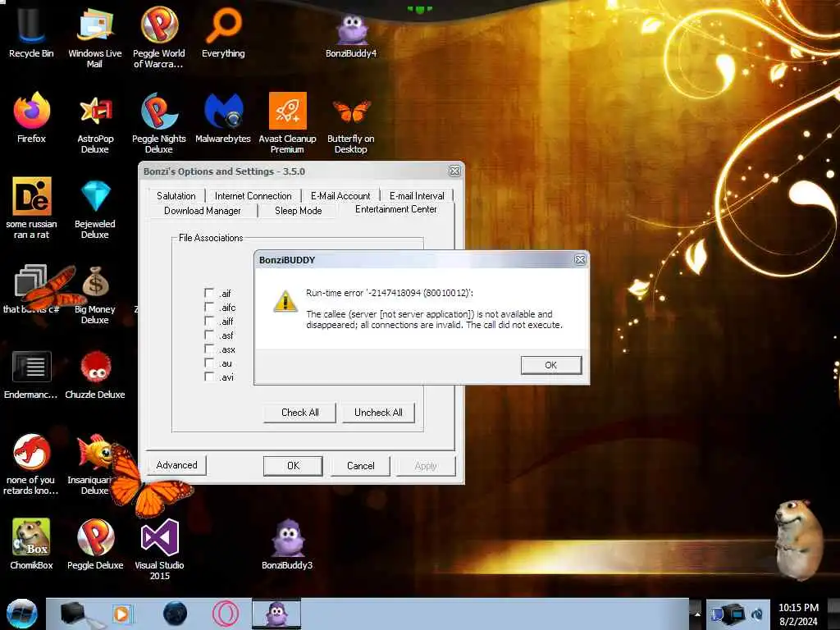The image size is (840, 630).
Task: Launch ChomikBox from desktop
Action: point(31,543)
